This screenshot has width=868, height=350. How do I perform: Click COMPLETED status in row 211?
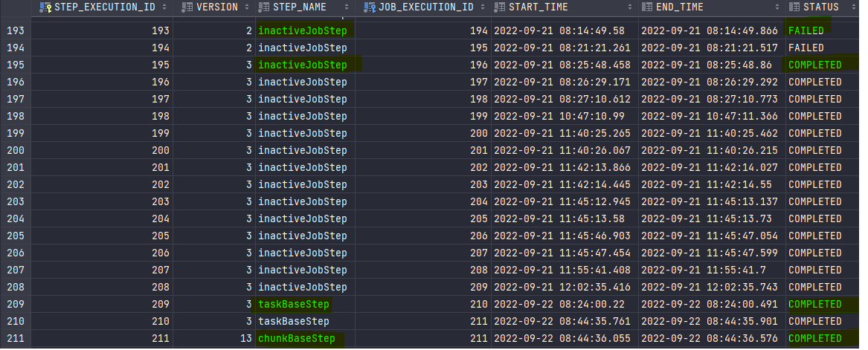coord(815,338)
